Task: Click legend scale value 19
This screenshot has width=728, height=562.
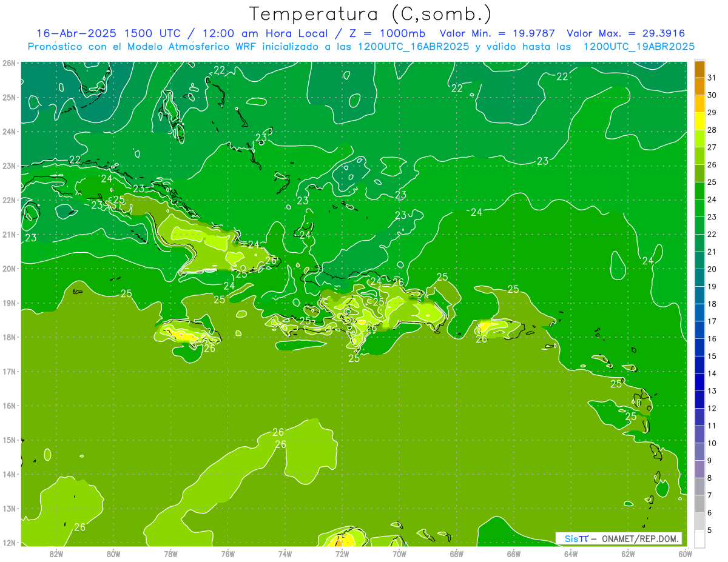Action: tap(712, 286)
